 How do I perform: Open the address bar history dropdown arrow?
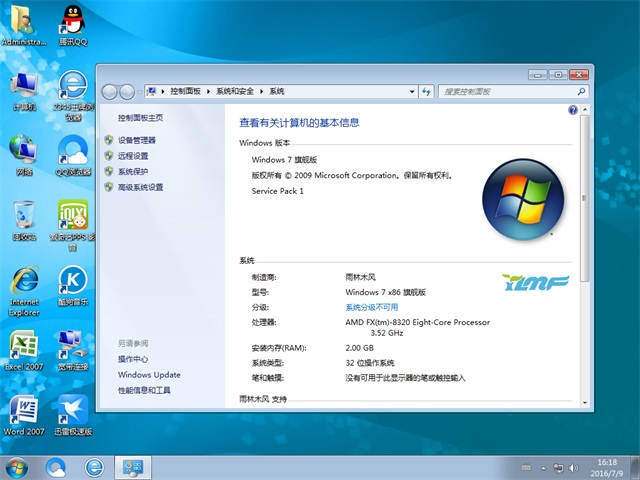tap(412, 91)
